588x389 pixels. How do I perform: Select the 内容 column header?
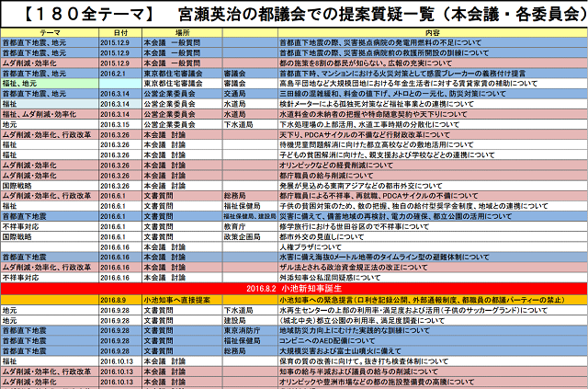433,33
